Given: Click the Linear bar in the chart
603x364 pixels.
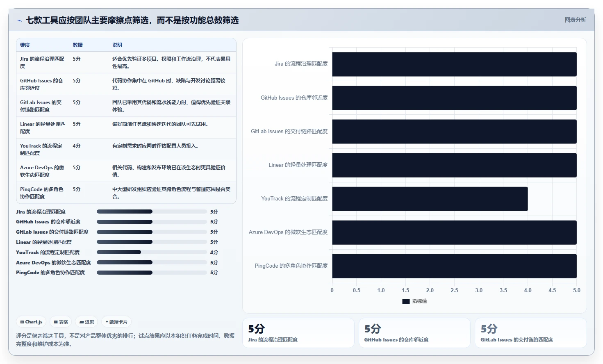Looking at the screenshot, I should [x=454, y=165].
